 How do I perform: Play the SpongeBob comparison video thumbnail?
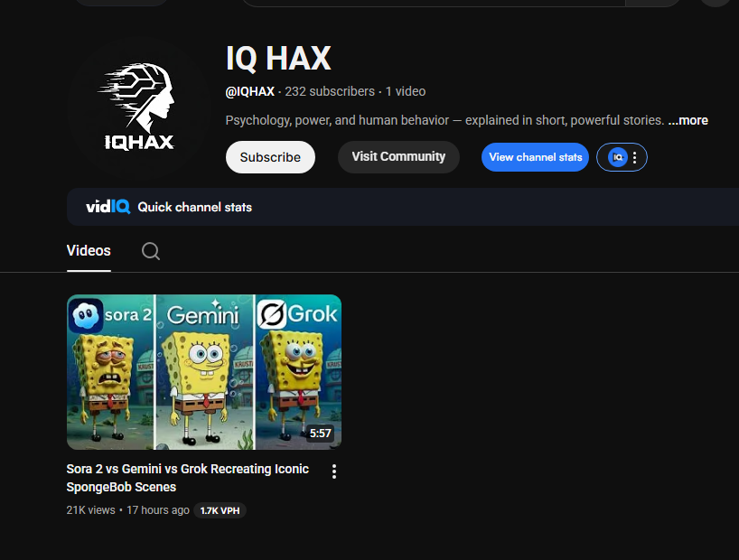(x=204, y=372)
